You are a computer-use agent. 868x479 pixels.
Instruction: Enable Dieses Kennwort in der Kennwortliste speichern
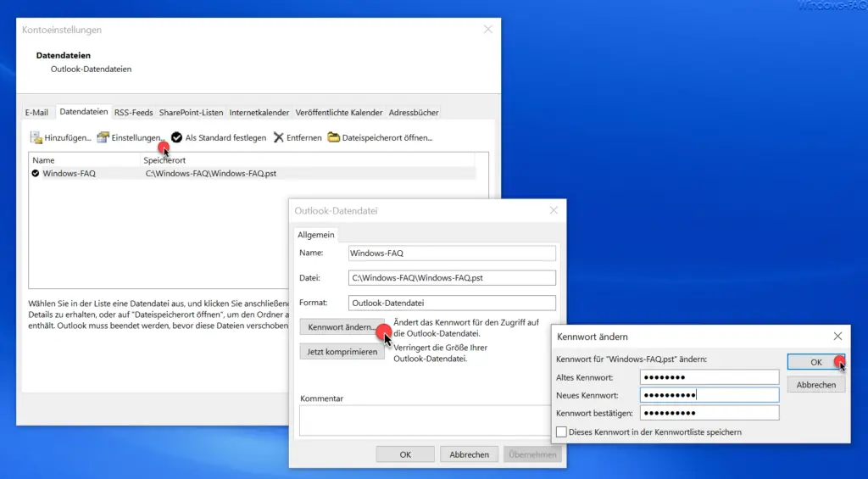[561, 432]
